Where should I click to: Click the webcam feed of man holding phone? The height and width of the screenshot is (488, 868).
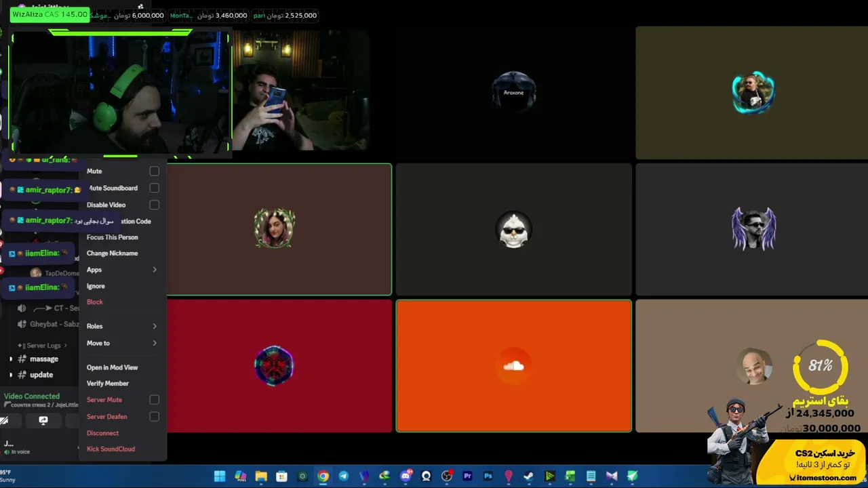tap(301, 90)
